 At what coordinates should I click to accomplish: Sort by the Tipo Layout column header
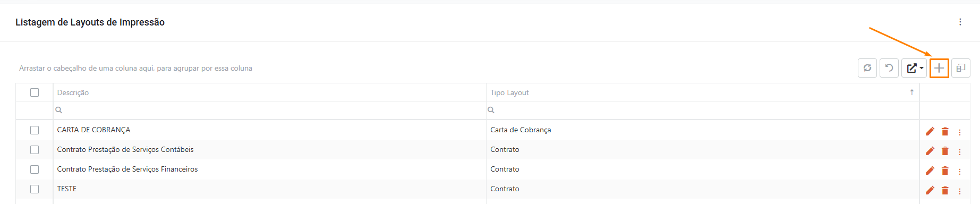pyautogui.click(x=509, y=92)
